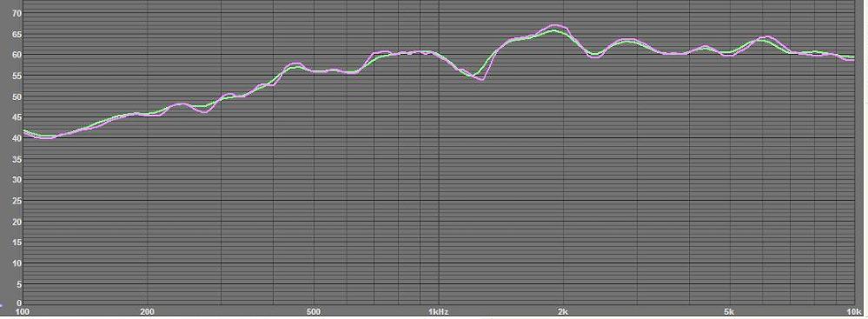The height and width of the screenshot is (319, 868).
Task: Click the 500 label on frequency axis
Action: pyautogui.click(x=314, y=312)
